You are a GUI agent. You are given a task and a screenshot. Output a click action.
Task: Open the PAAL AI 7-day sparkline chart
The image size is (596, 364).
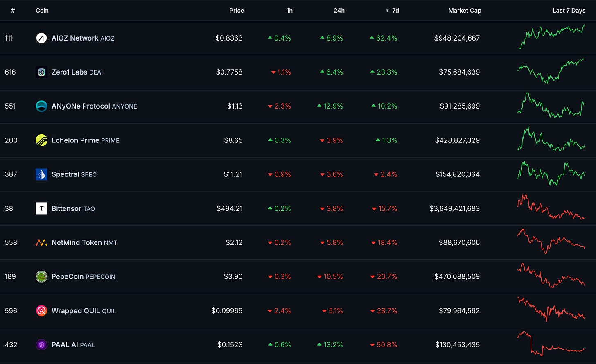551,344
